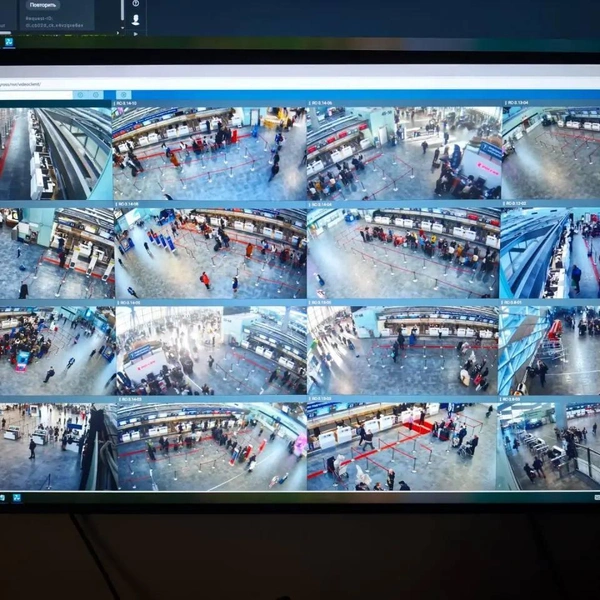
Task: Open the blue app icon on the upper monitor taskbar
Action: tap(8, 42)
